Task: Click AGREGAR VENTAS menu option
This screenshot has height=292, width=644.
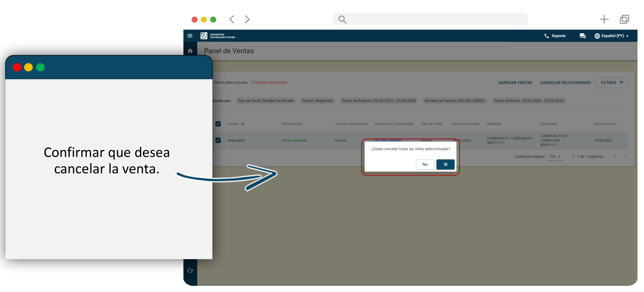Action: click(x=515, y=83)
